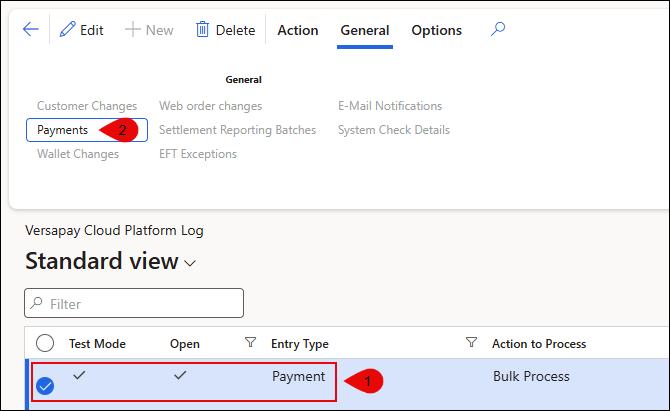Click the New label text
Image resolution: width=670 pixels, height=411 pixels.
[x=159, y=30]
